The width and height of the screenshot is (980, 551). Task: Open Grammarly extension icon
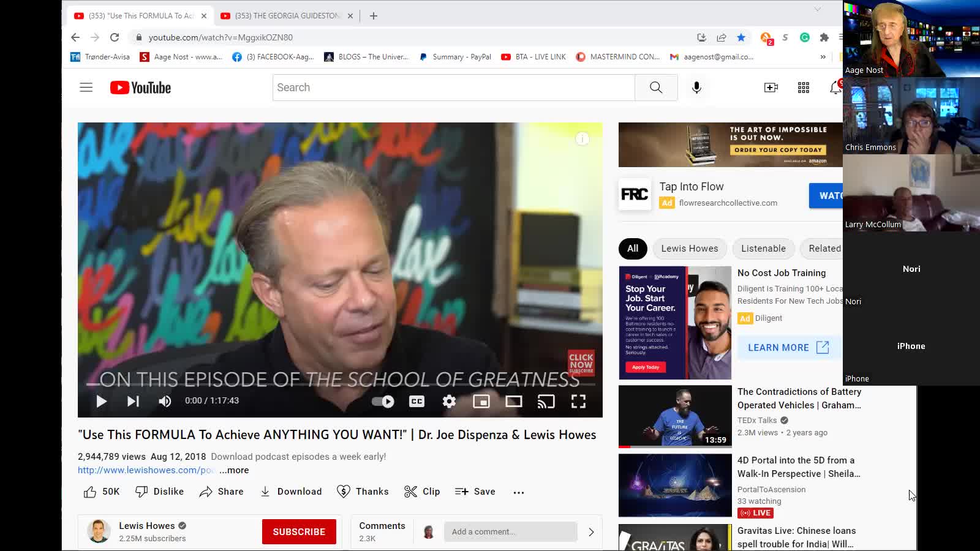pos(805,37)
